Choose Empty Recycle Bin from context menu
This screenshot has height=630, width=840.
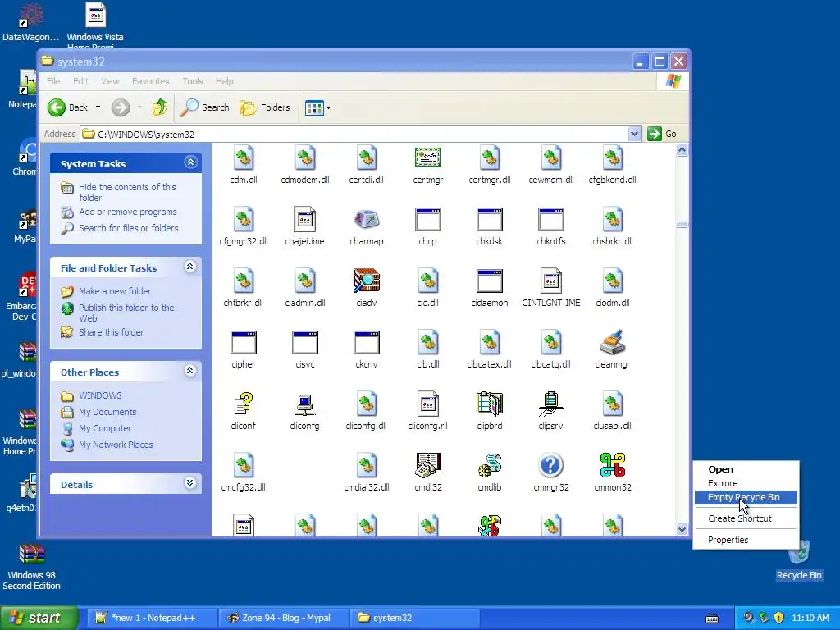point(746,497)
